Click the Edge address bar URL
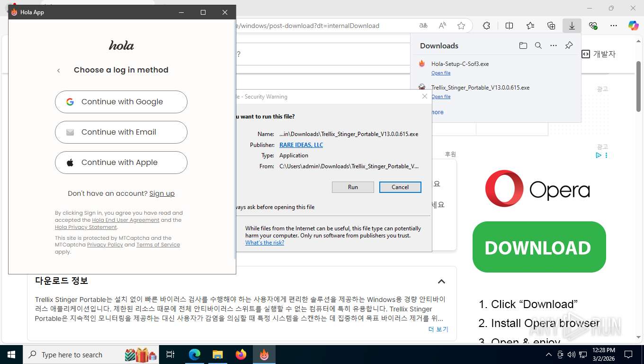 pos(308,26)
